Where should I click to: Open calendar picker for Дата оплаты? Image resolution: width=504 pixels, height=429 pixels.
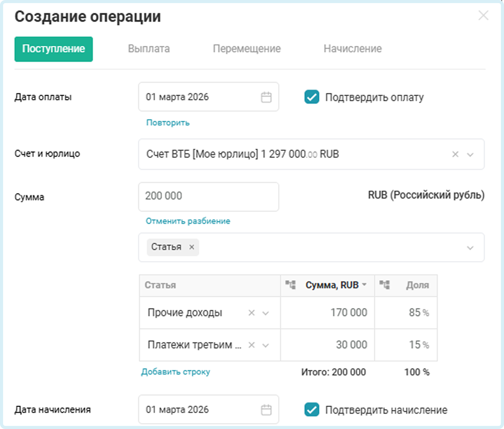266,97
